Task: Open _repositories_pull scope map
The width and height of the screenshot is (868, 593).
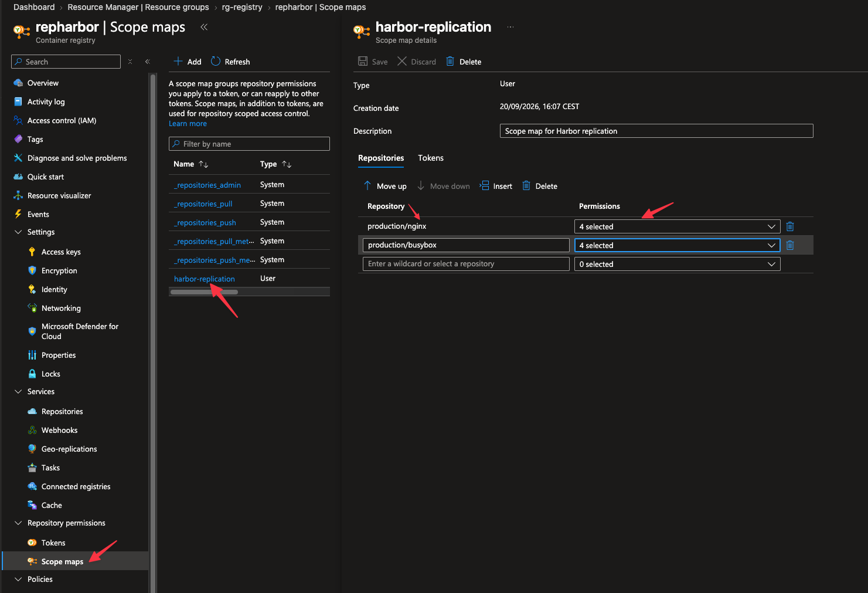Action: point(203,204)
